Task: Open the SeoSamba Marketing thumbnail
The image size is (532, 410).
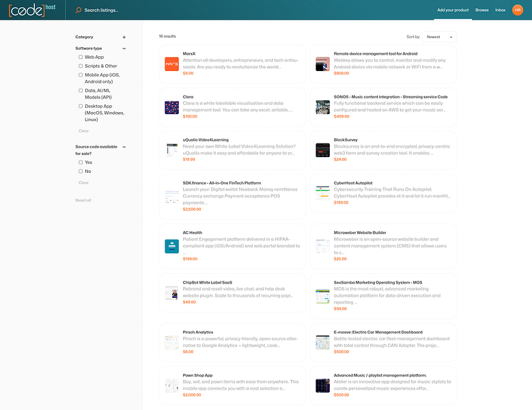Action: (x=322, y=296)
